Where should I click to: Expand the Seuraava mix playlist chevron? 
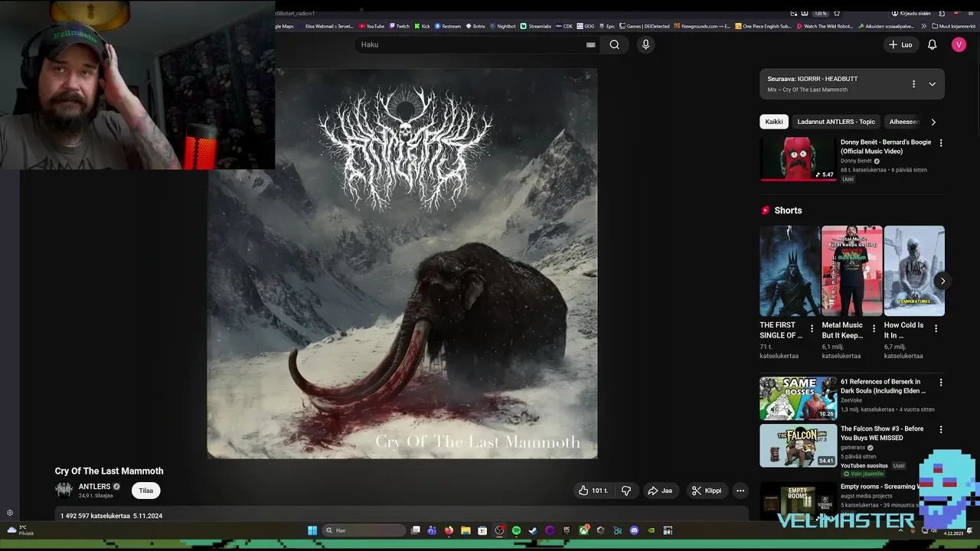[932, 84]
